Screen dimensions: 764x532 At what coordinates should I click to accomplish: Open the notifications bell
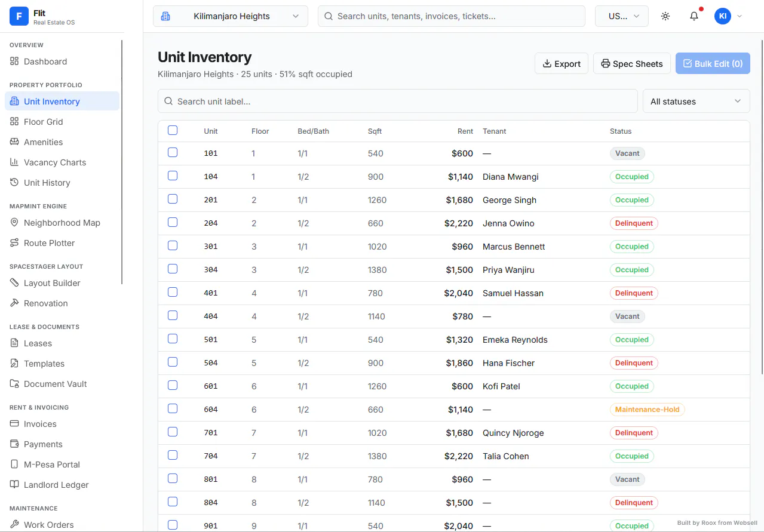tap(694, 16)
